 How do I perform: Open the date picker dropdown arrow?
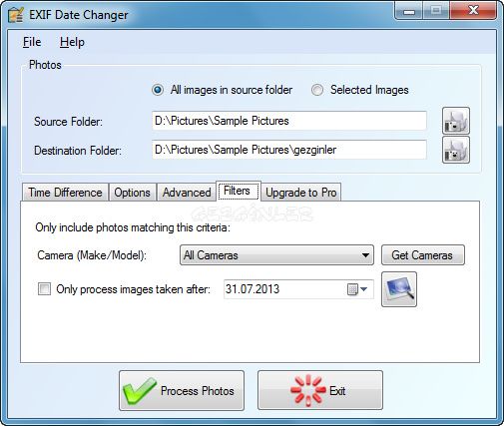pyautogui.click(x=363, y=289)
